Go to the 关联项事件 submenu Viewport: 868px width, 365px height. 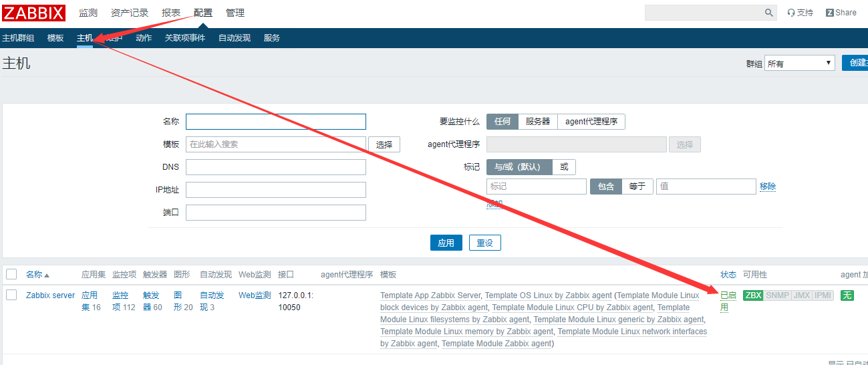tap(185, 38)
